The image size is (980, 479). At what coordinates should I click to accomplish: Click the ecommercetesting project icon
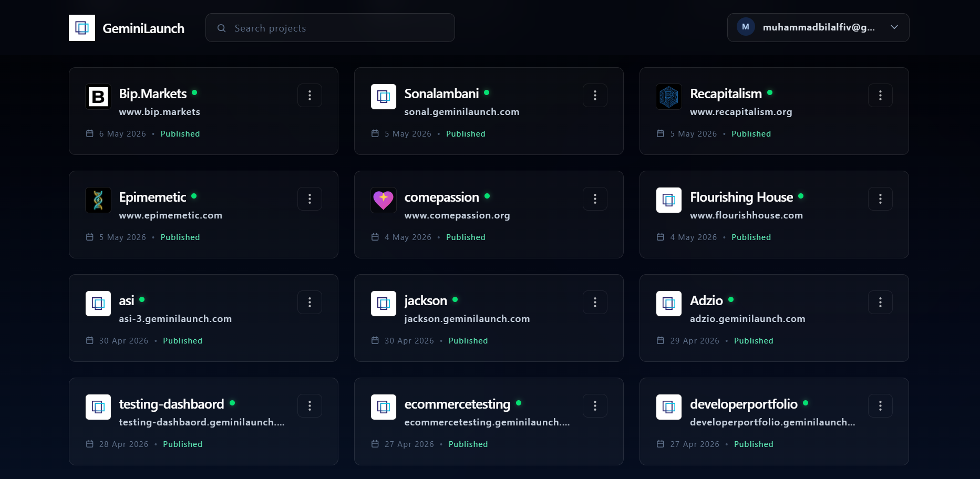tap(384, 407)
